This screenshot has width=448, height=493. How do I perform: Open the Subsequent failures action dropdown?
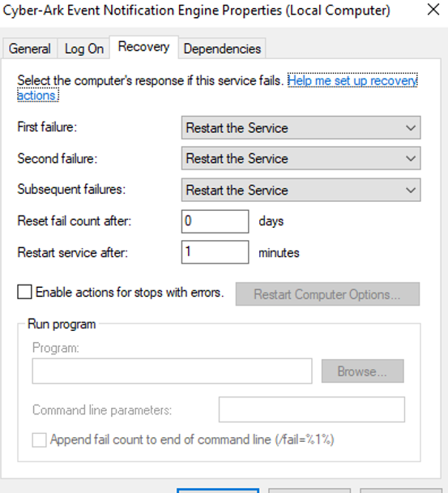click(301, 190)
